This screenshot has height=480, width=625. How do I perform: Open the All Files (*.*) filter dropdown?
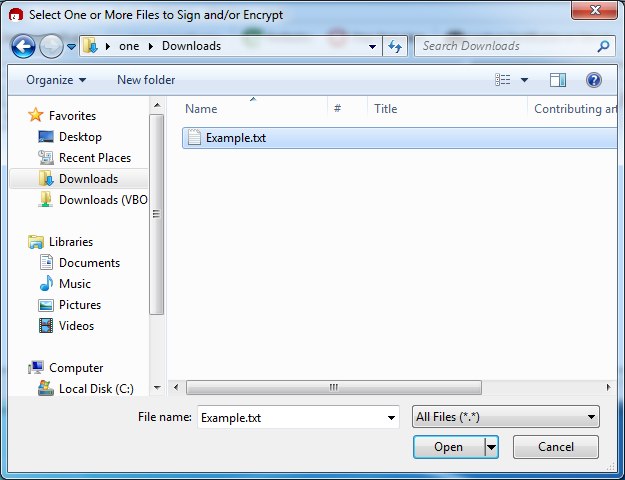point(505,417)
